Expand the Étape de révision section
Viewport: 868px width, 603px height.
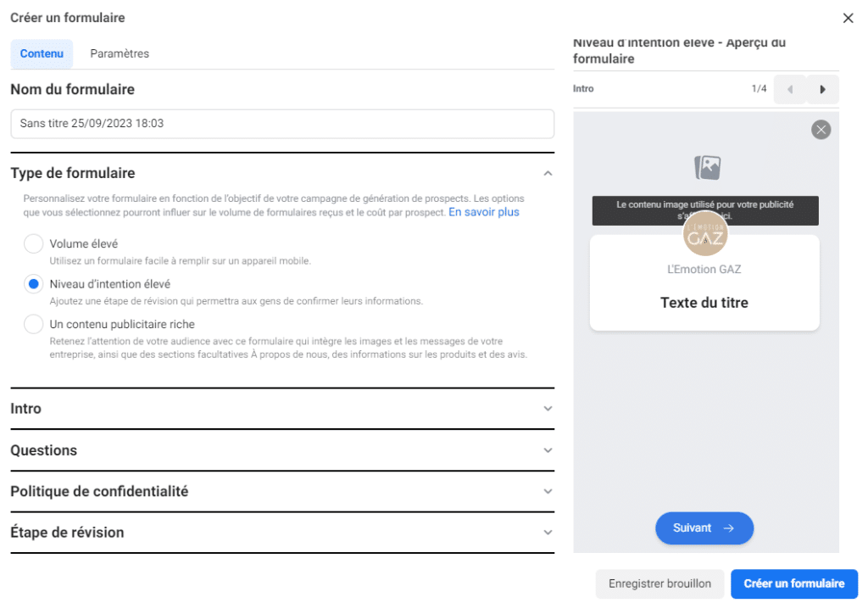[x=548, y=533]
